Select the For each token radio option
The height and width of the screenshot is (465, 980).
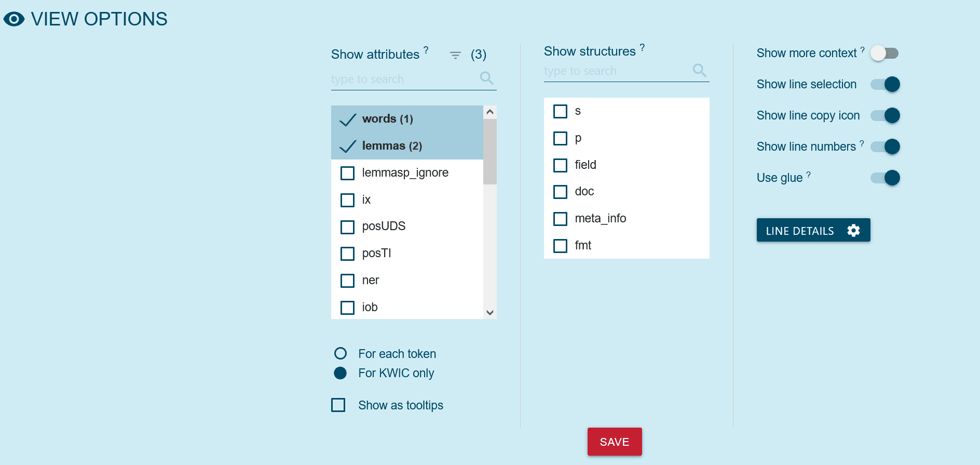click(x=341, y=354)
